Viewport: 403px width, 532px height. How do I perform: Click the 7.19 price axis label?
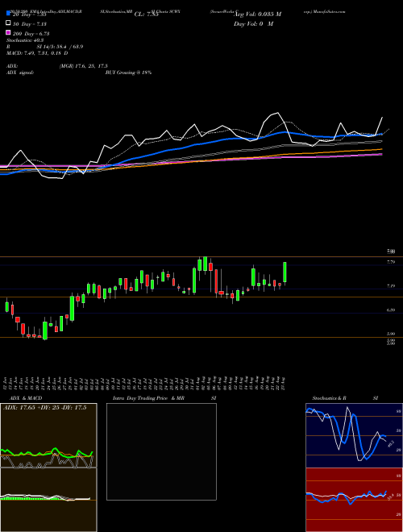point(391,286)
